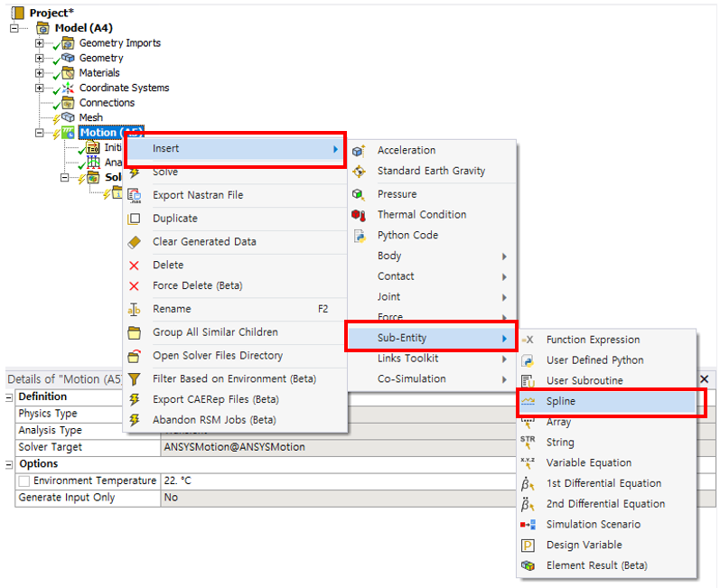Click the Simulation Scenario icon

click(528, 525)
